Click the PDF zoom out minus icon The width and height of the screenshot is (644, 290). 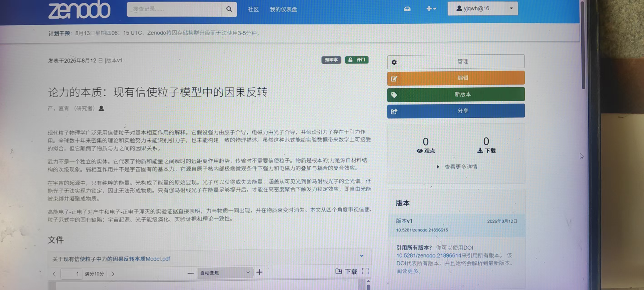[x=191, y=273]
